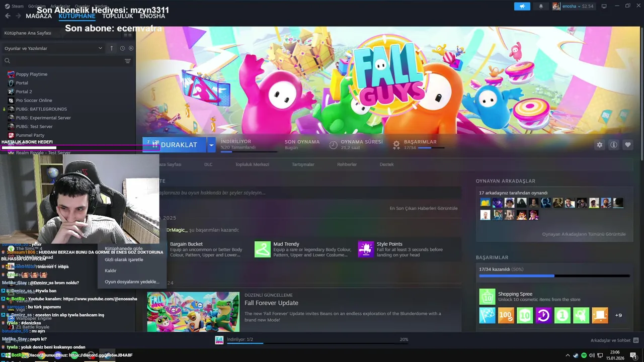This screenshot has width=644, height=362.
Task: Click the achievements progress bar 17/34
Action: 554,276
